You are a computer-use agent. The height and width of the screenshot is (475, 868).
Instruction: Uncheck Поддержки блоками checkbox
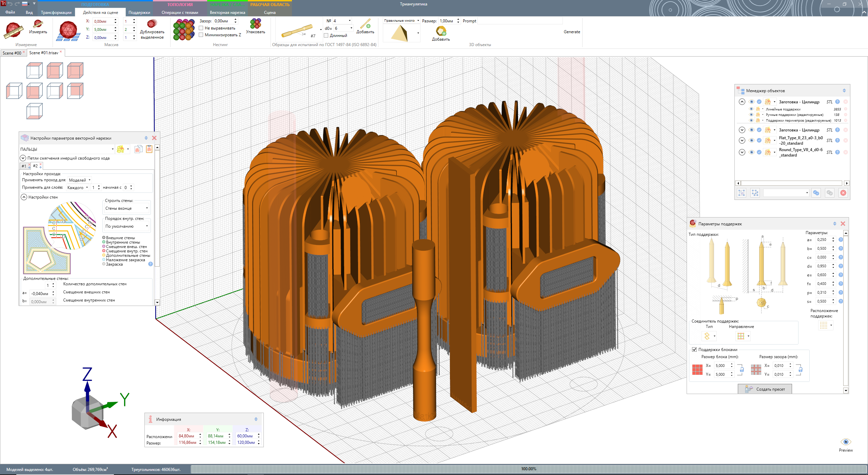coord(694,349)
